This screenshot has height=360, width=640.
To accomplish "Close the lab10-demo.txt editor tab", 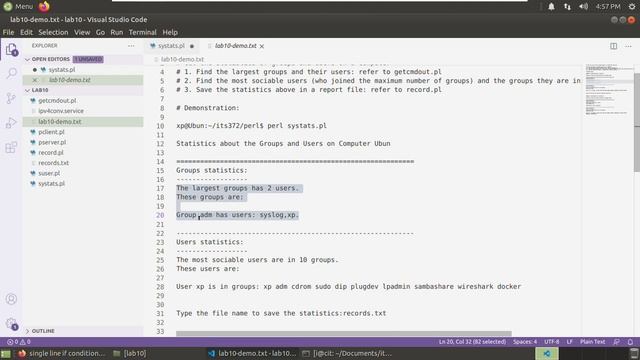I will pyautogui.click(x=262, y=46).
